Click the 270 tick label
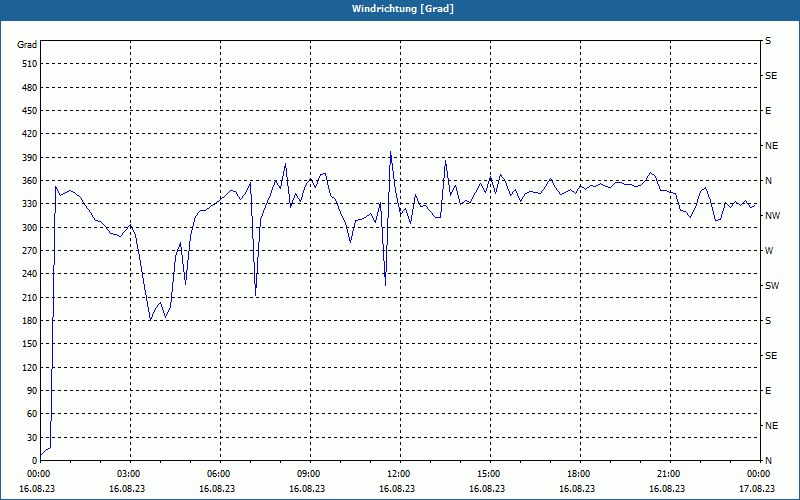The width and height of the screenshot is (800, 500). 30,251
